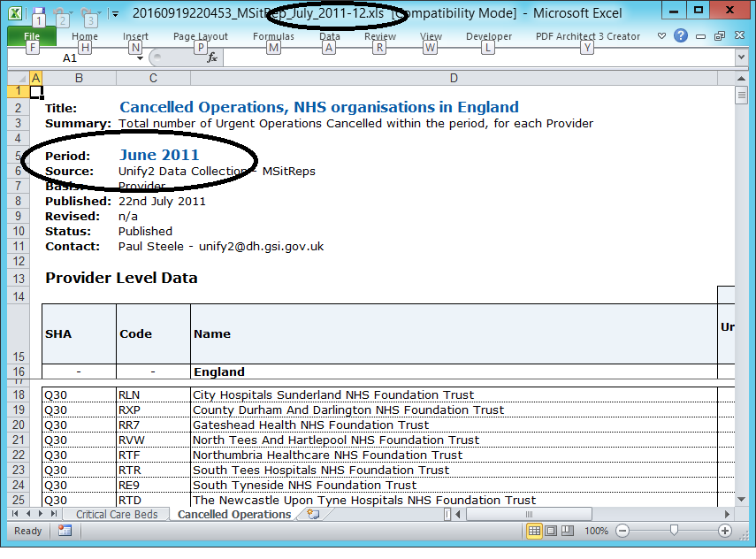Click the 100% zoom level
756x559 pixels.
(597, 531)
